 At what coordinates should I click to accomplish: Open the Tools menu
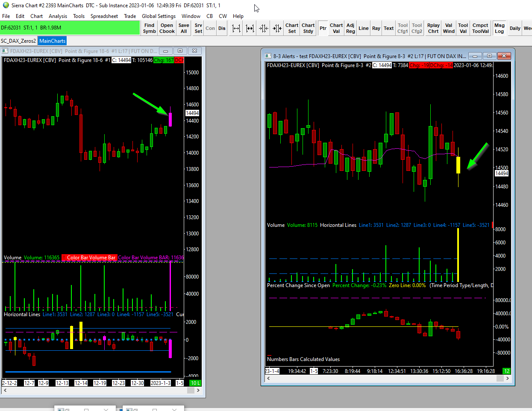click(79, 16)
